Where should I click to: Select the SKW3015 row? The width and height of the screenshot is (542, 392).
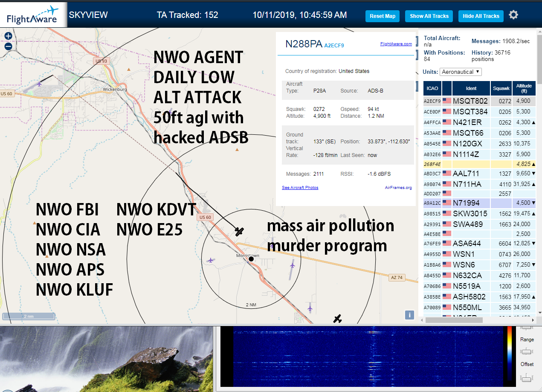point(480,213)
